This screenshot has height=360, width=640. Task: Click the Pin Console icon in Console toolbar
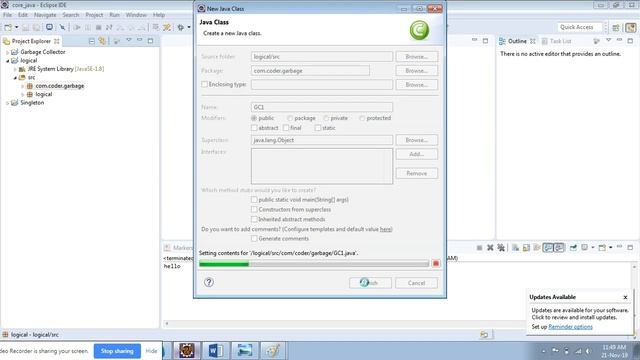[573, 247]
